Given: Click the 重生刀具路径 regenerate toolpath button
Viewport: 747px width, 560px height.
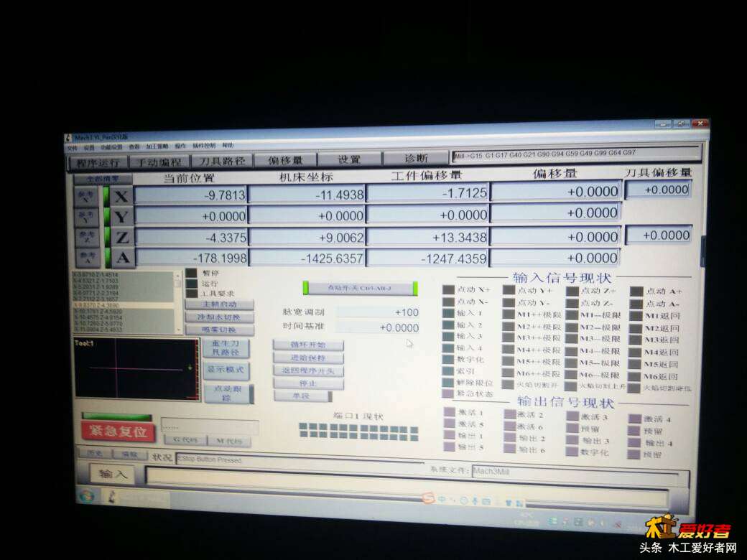Looking at the screenshot, I should pos(226,348).
